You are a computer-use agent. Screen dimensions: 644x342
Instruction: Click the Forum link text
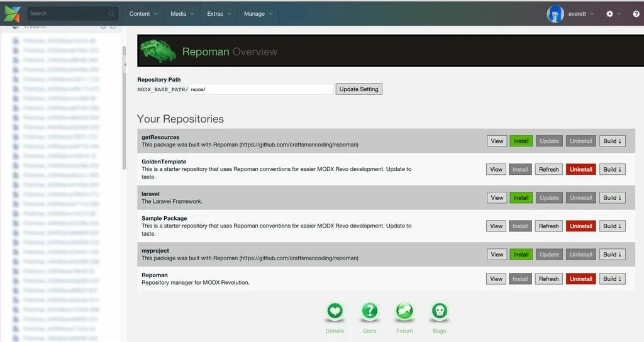click(404, 331)
